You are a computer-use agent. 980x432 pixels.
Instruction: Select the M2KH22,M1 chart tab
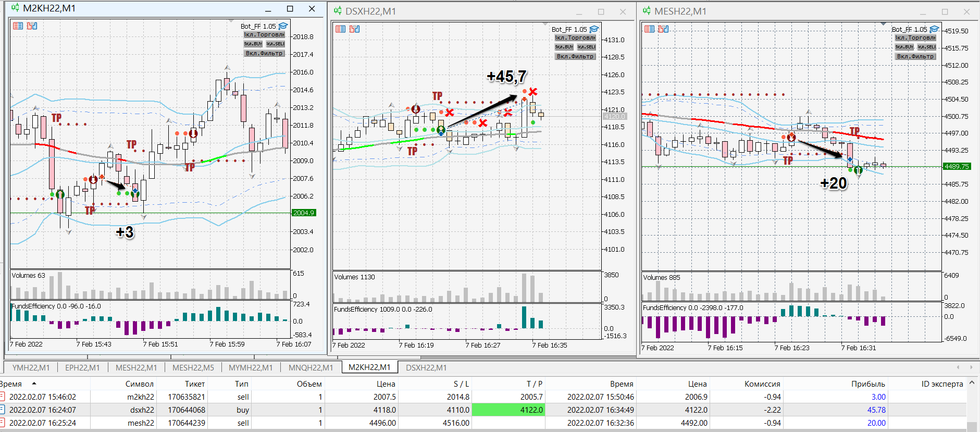click(369, 367)
